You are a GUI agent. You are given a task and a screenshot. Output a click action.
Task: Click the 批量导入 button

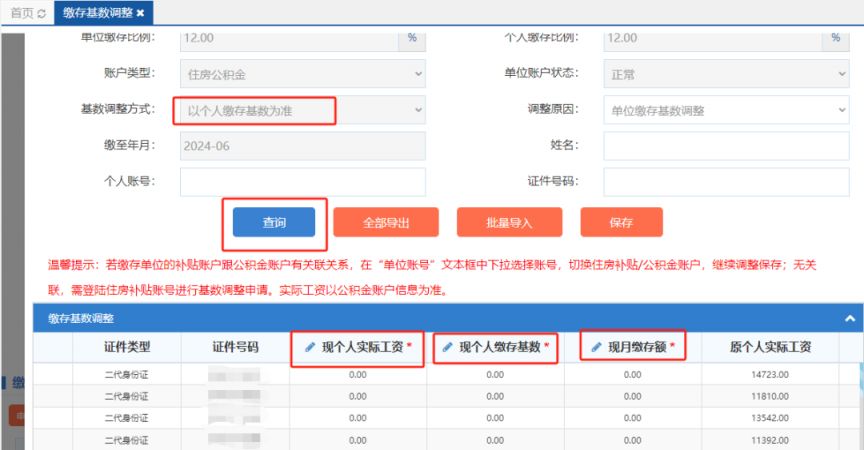coord(509,222)
